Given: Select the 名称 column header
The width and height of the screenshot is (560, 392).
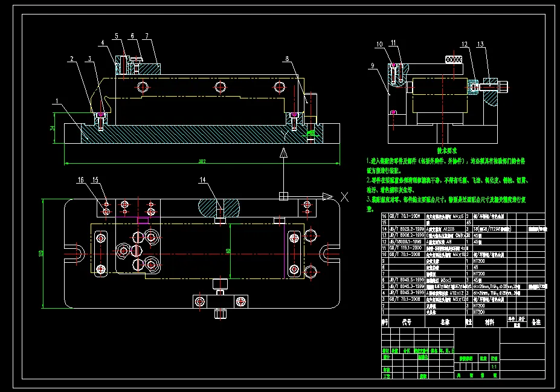Looking at the screenshot, I should tap(445, 322).
